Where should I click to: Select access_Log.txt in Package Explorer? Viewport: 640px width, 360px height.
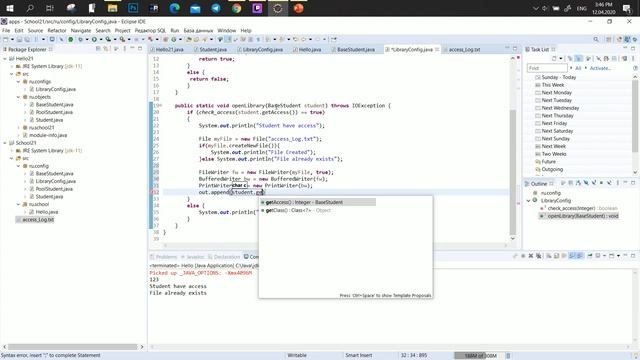[35, 220]
